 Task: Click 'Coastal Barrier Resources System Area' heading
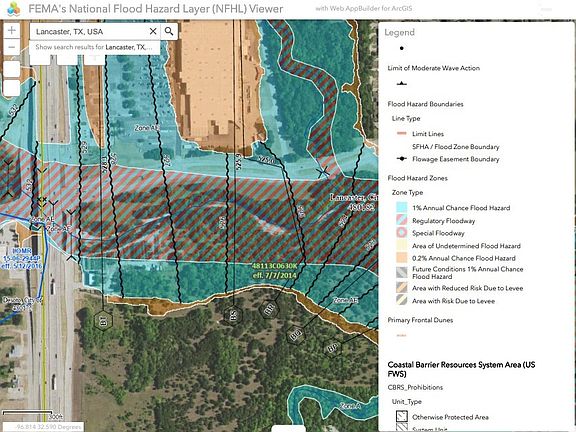pos(461,369)
